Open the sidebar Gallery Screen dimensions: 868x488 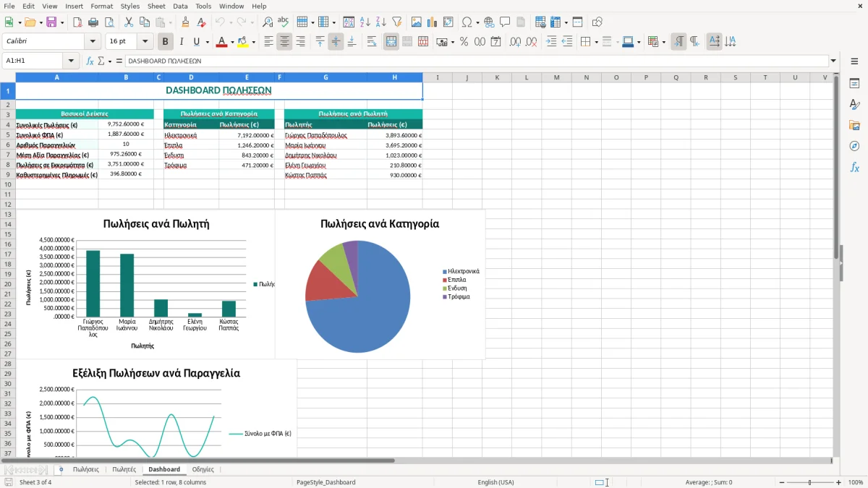point(854,125)
